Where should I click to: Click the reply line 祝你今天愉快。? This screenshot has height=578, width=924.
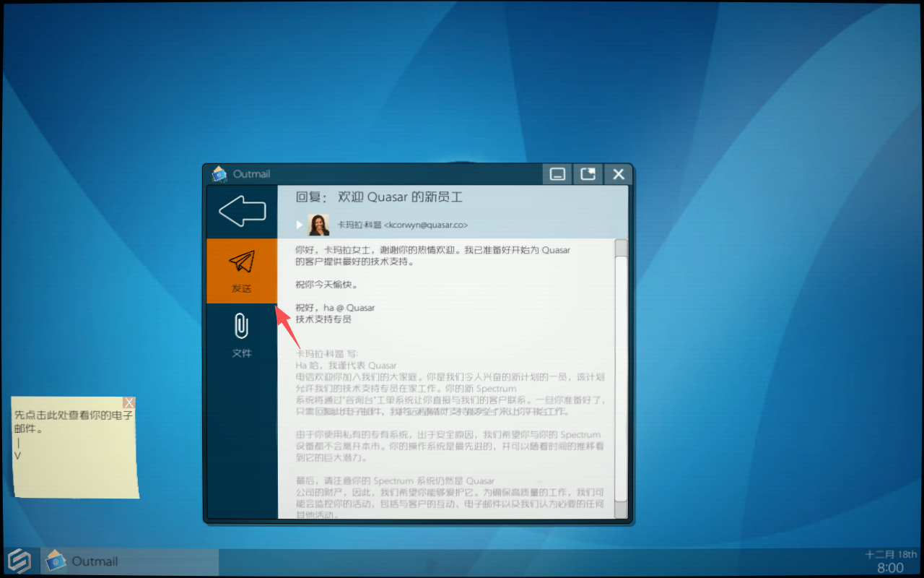(x=327, y=285)
